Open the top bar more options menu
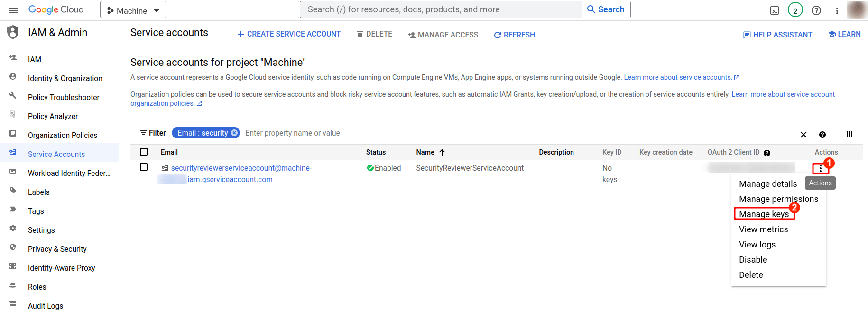The height and width of the screenshot is (311, 868). (x=837, y=10)
